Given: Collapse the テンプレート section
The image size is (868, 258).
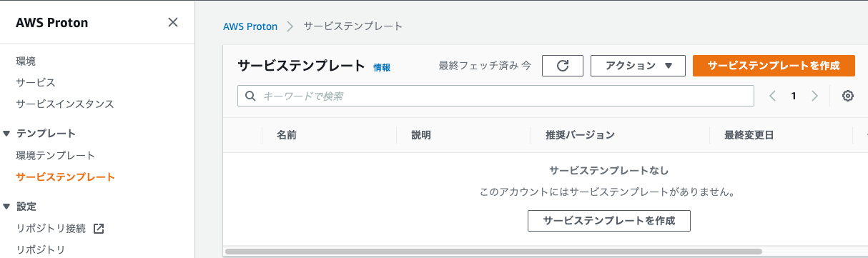Looking at the screenshot, I should click(6, 134).
